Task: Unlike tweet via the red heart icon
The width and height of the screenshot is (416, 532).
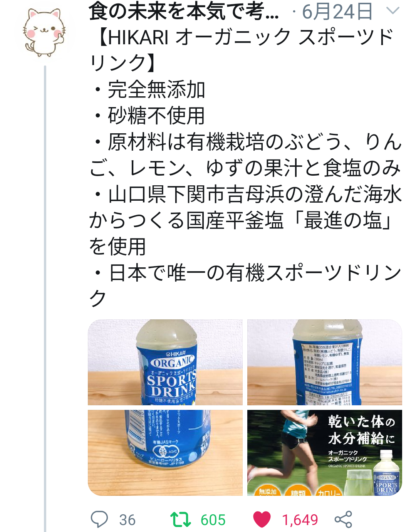Action: 262,519
